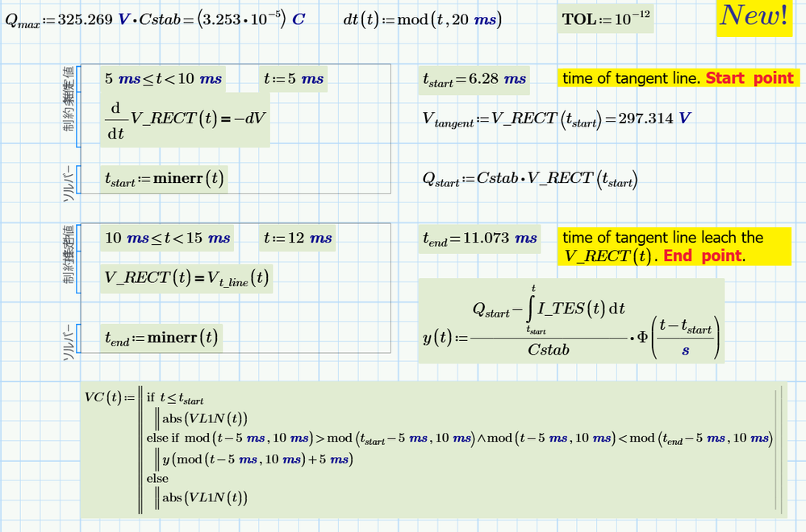Select the Qstart definition equation
This screenshot has height=532, width=806.
coord(529,180)
